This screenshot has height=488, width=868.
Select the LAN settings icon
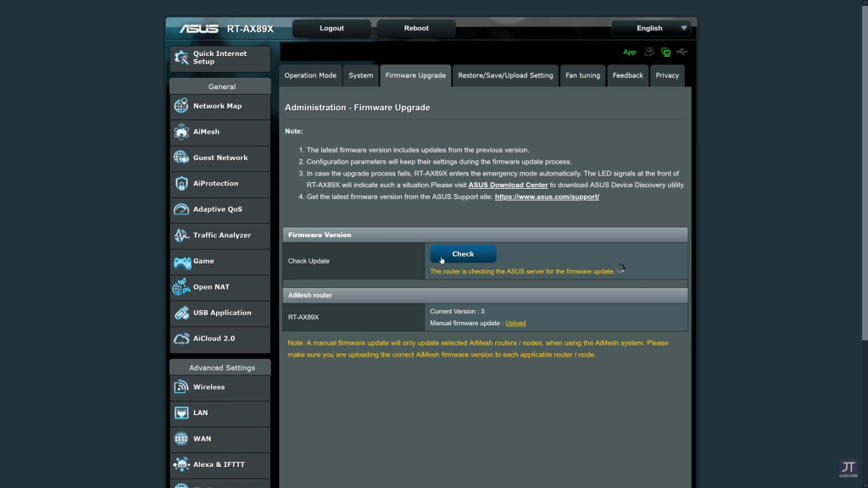coord(181,413)
